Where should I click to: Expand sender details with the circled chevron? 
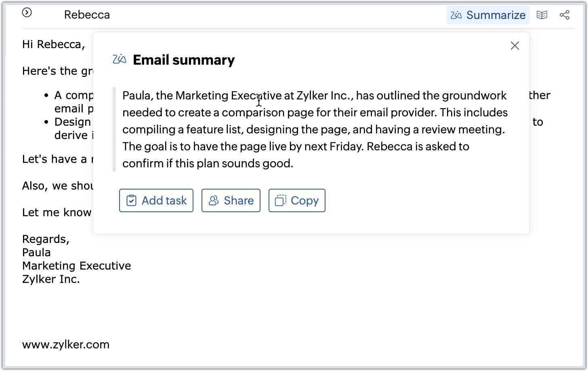[27, 13]
